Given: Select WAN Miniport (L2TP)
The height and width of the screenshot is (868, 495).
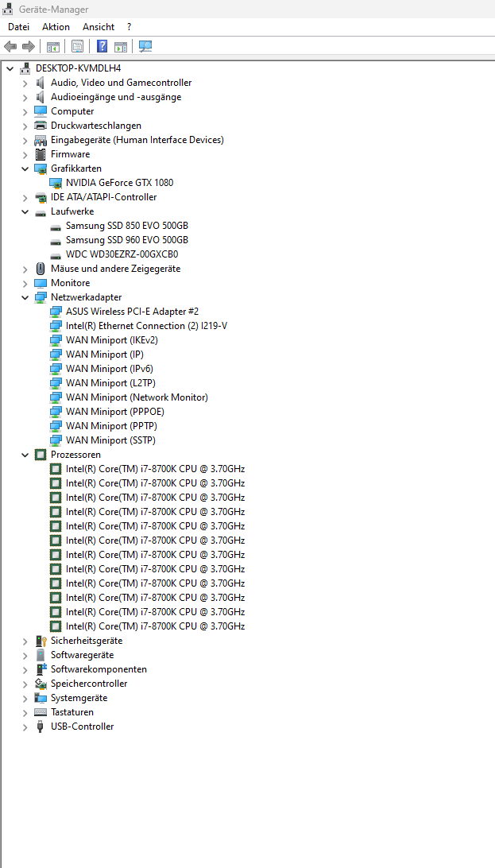Looking at the screenshot, I should (111, 383).
